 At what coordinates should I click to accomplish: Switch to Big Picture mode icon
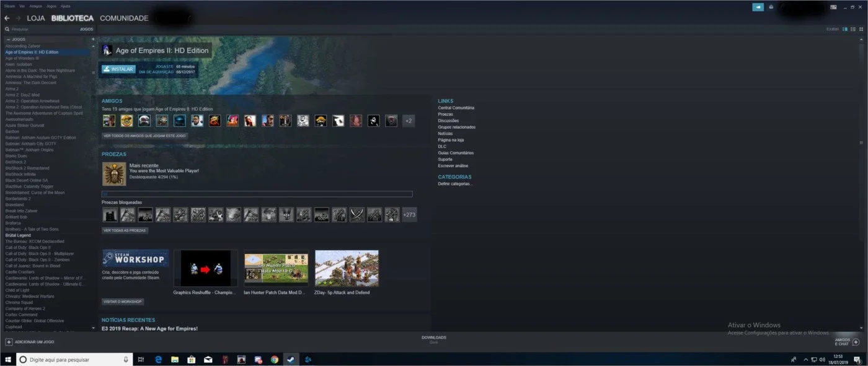coord(833,7)
